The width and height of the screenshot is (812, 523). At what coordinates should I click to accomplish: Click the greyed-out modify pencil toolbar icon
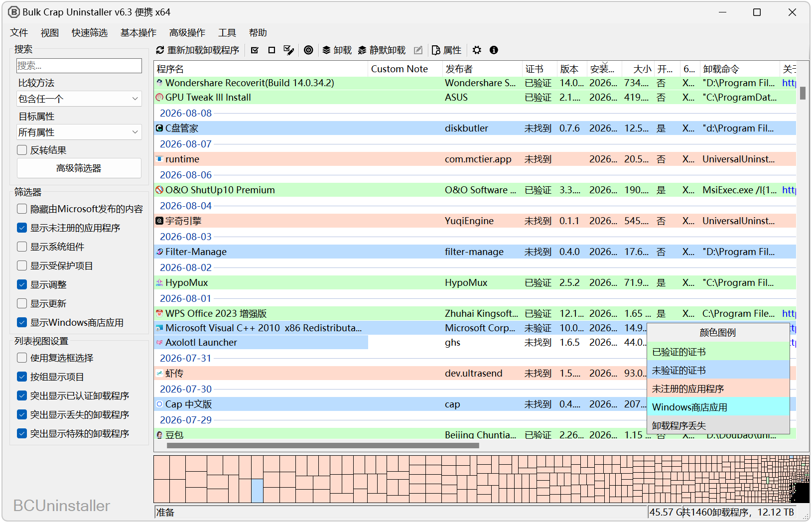click(418, 50)
